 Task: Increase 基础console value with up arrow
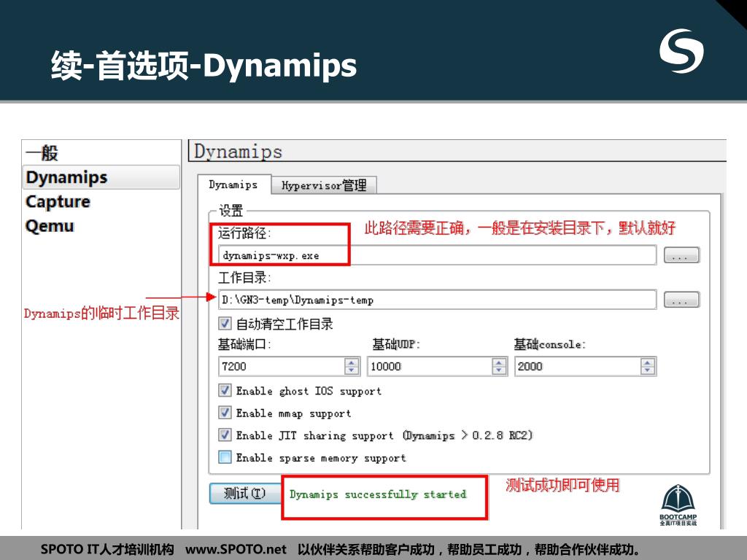(648, 362)
